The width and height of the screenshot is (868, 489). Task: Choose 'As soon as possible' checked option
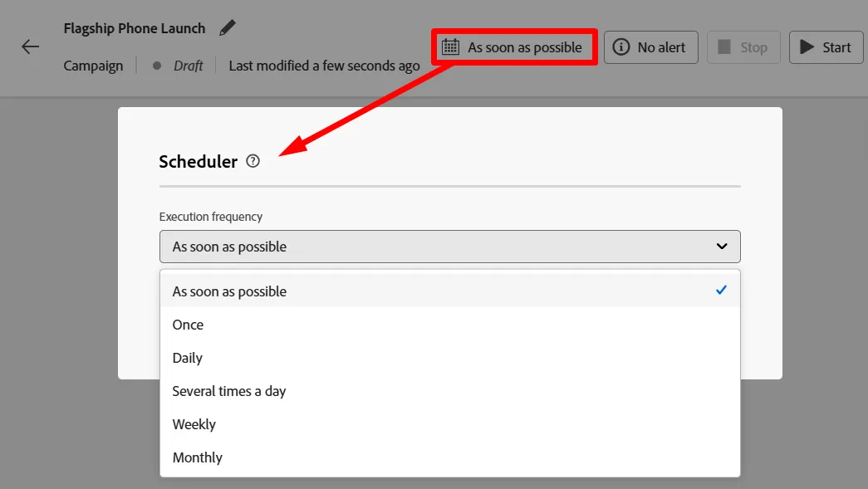point(449,291)
